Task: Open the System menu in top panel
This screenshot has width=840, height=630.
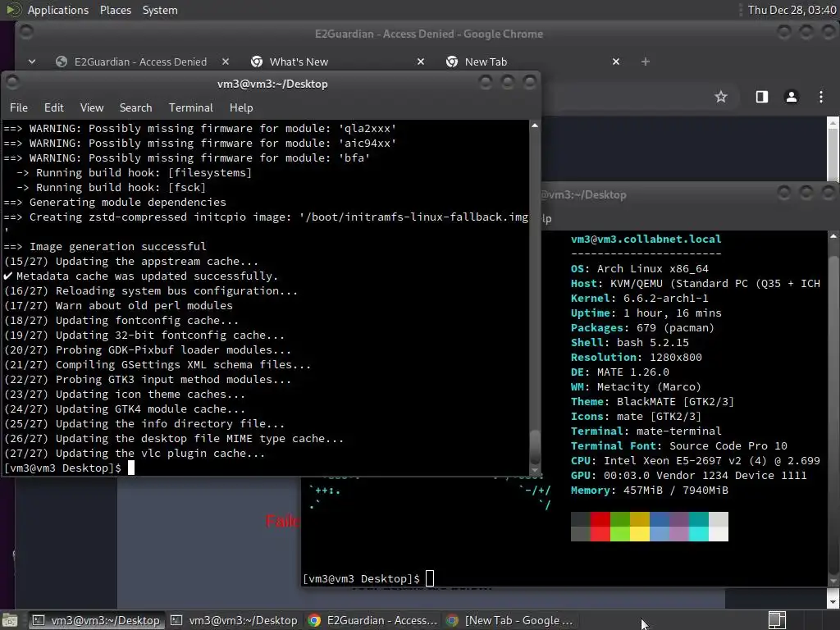Action: tap(160, 10)
